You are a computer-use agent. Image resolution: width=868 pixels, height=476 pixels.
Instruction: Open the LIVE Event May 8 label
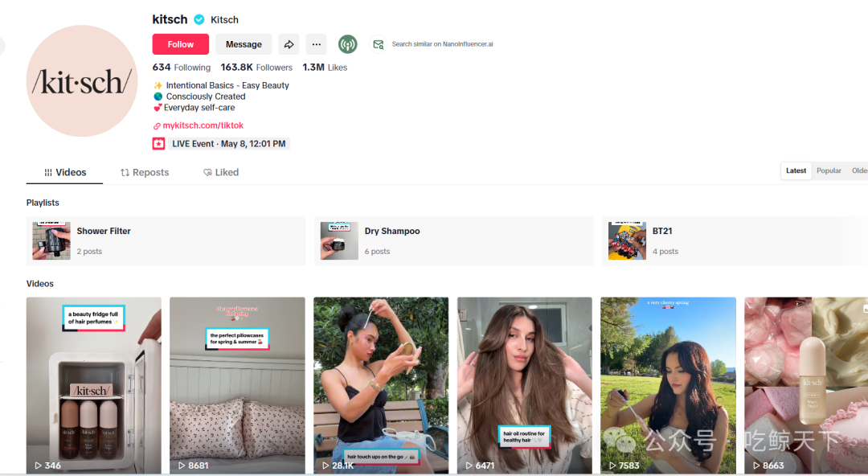click(x=228, y=143)
